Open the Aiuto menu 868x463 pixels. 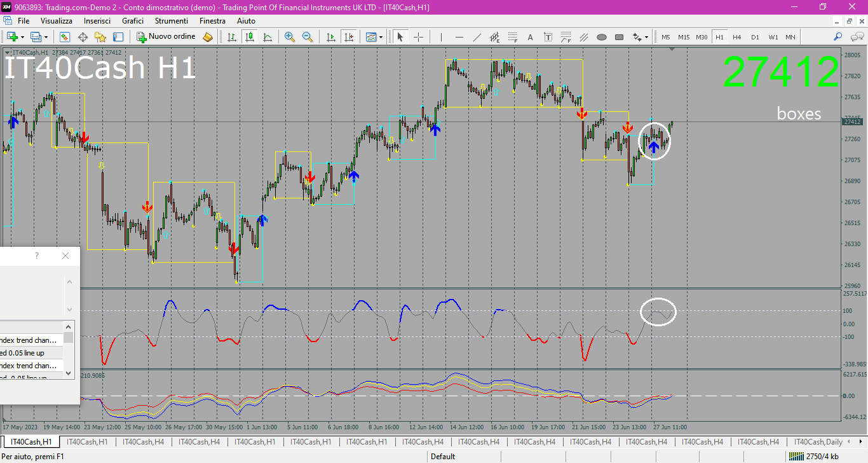tap(246, 21)
